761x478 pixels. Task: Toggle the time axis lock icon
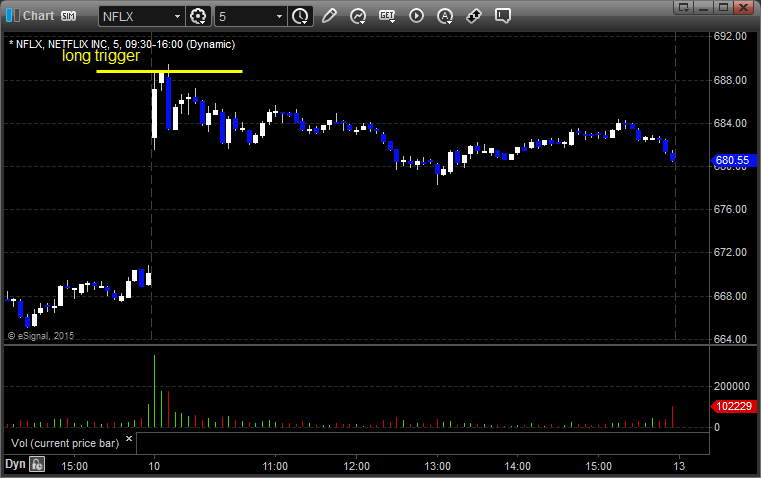click(x=37, y=464)
